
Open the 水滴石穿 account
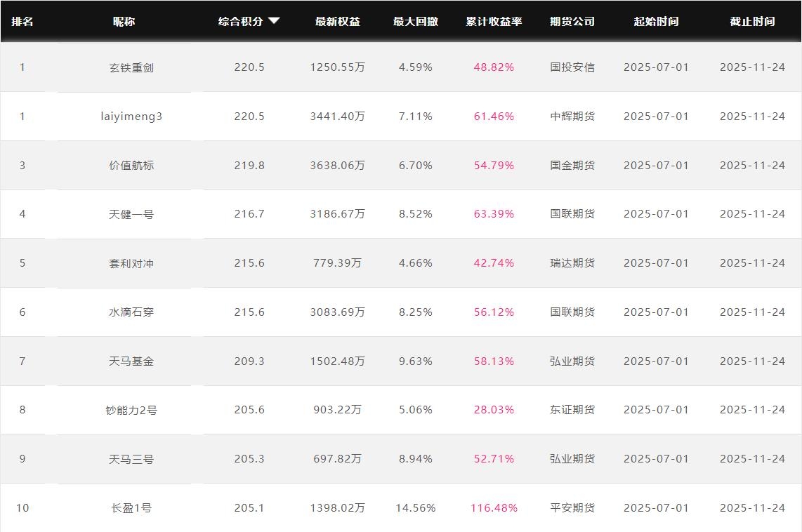click(x=131, y=312)
